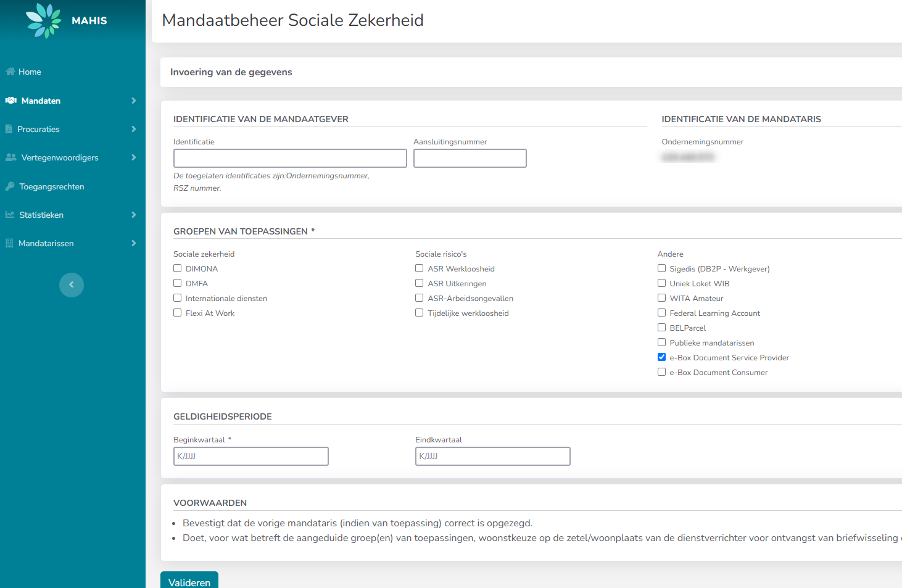Uncheck e-Box Document Service Provider

point(661,357)
